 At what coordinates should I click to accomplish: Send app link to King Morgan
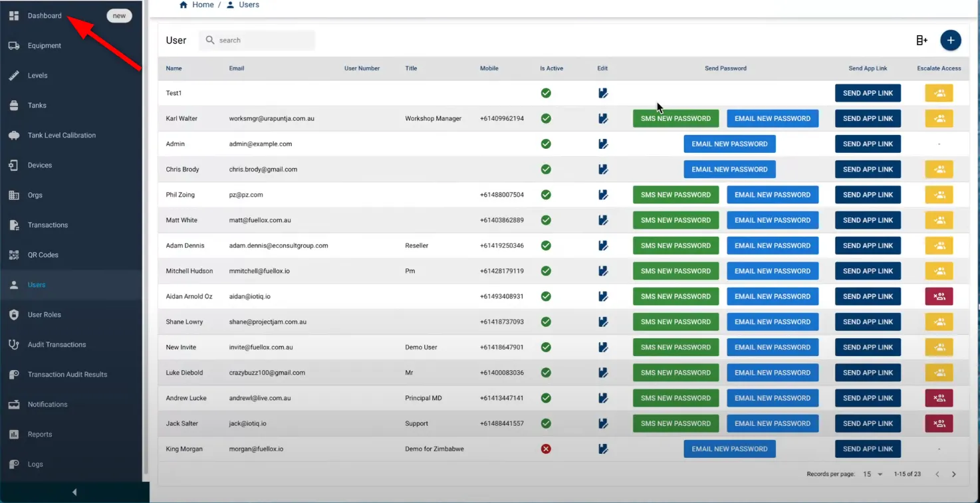pos(868,449)
